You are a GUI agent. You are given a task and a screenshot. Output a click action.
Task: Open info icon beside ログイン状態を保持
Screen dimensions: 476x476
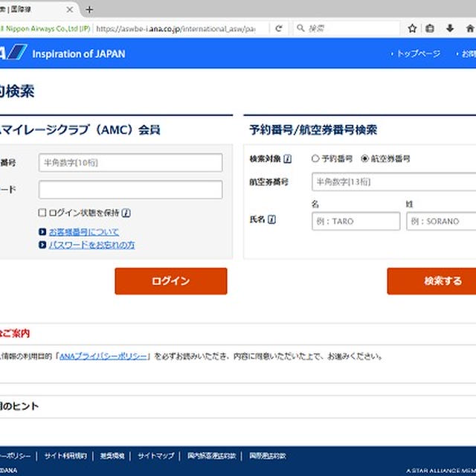point(126,213)
